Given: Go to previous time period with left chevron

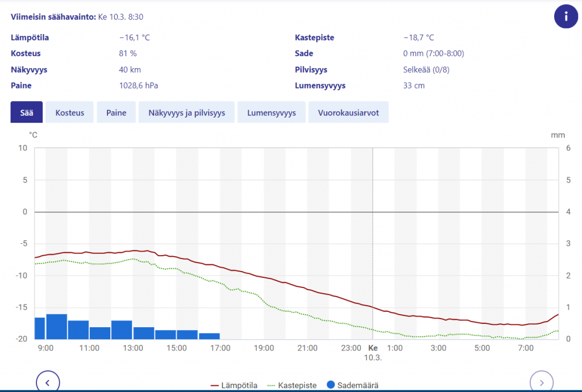Looking at the screenshot, I should (48, 382).
